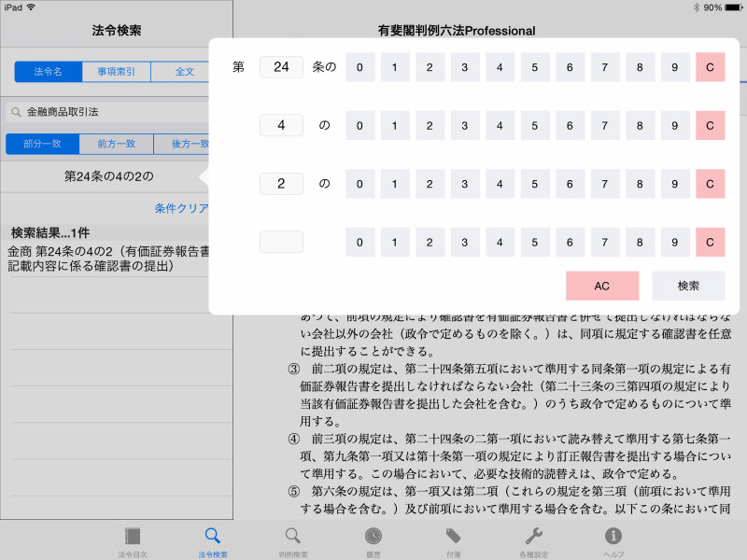Tap digit 0 in the 24 row

(359, 67)
